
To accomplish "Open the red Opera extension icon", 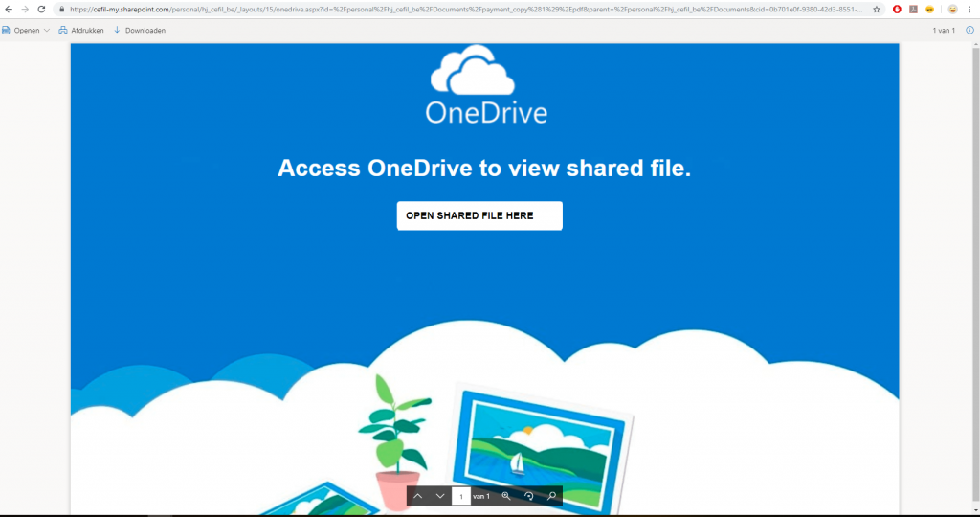I will point(897,10).
